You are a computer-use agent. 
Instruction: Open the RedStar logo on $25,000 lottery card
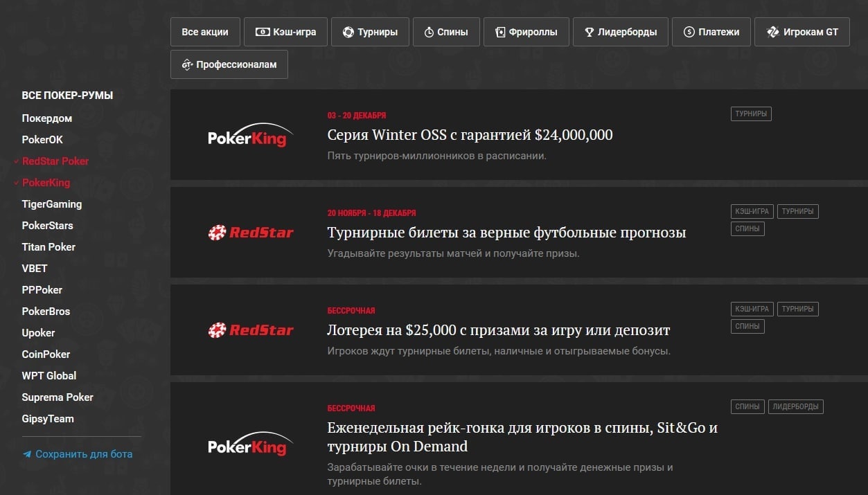point(250,330)
